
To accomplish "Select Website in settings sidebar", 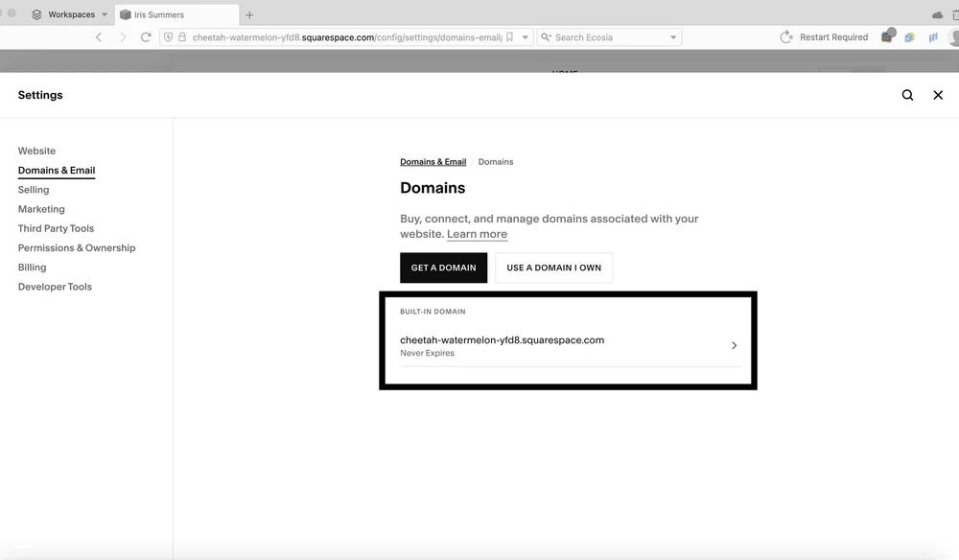I will click(x=36, y=151).
